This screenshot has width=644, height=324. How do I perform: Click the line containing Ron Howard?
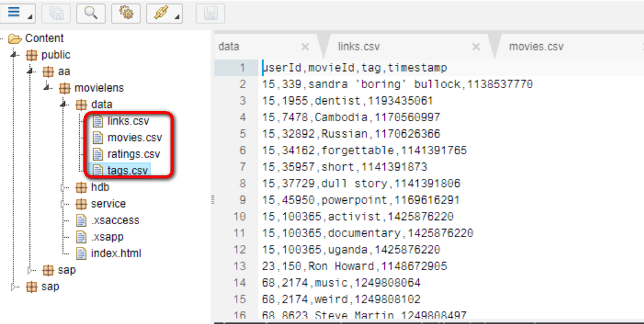(x=354, y=266)
